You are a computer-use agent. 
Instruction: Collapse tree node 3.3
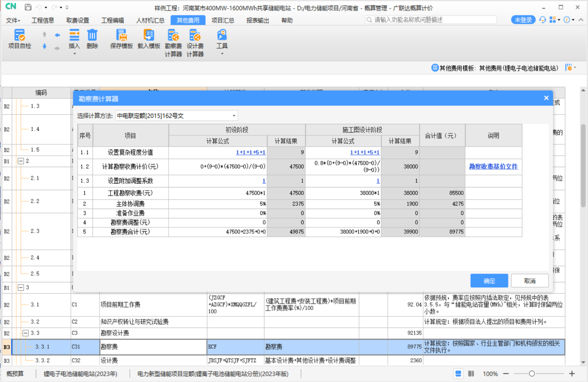click(x=26, y=333)
